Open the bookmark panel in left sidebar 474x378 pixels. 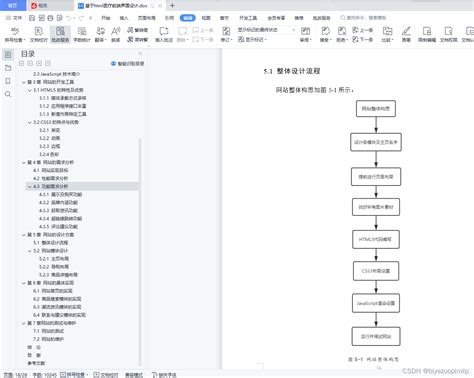click(8, 81)
